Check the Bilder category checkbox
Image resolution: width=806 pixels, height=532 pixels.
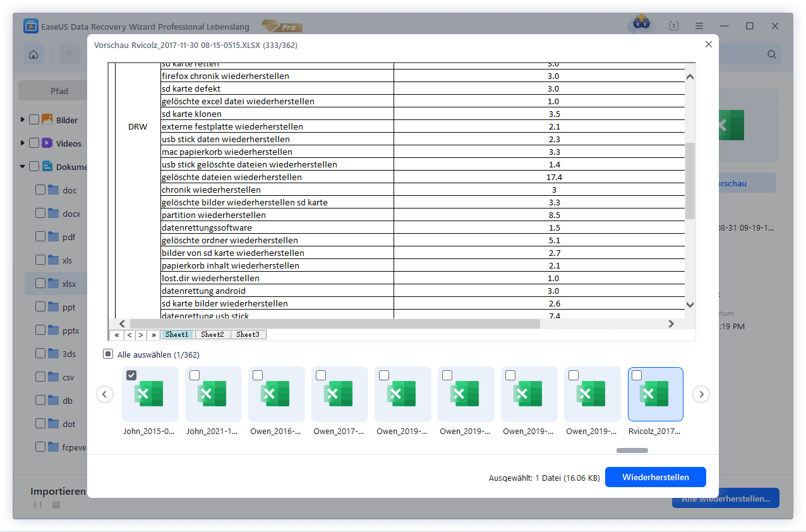tap(34, 119)
